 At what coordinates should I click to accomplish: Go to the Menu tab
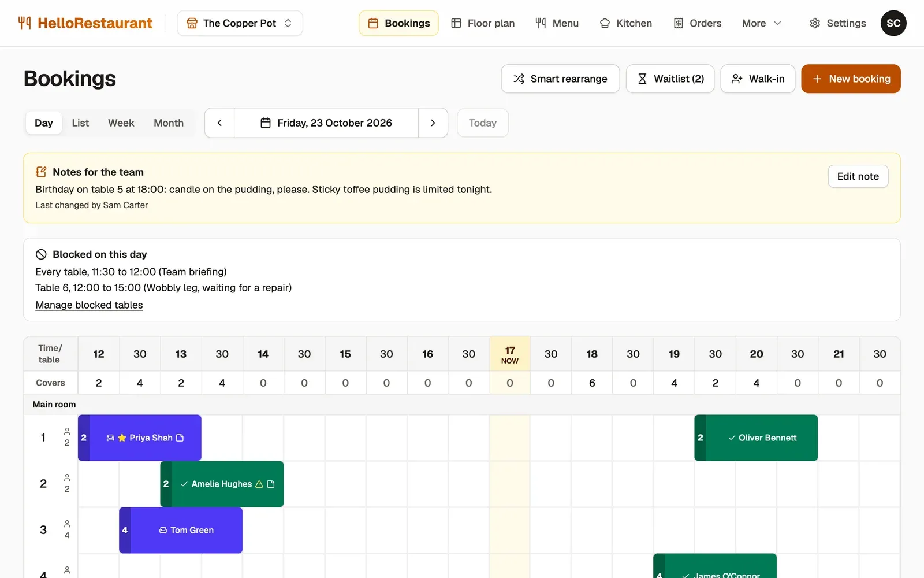(x=557, y=23)
